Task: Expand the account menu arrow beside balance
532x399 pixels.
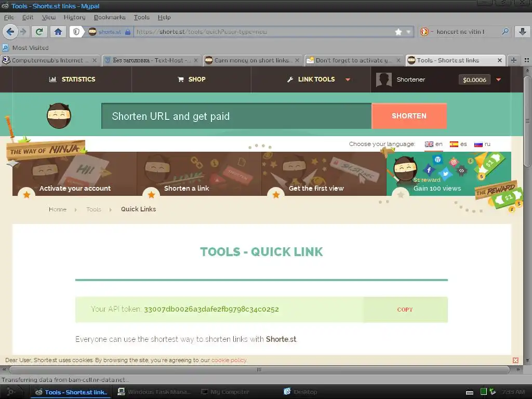Action: pyautogui.click(x=498, y=79)
